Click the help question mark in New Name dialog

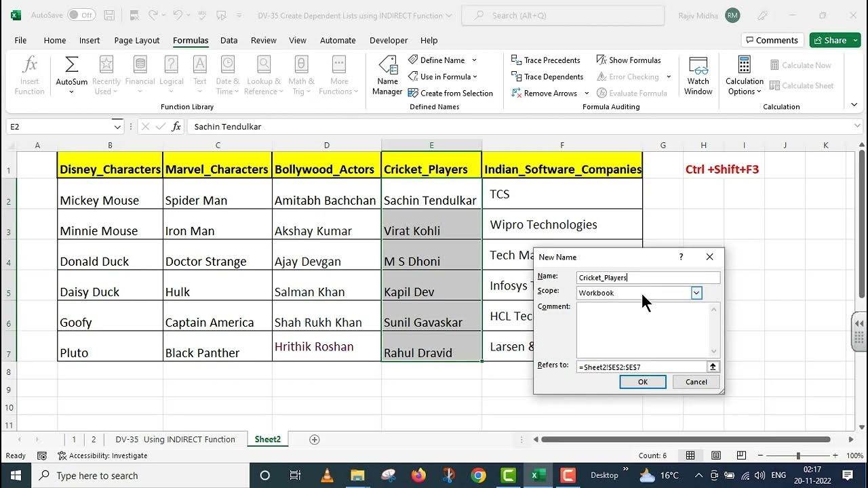coord(681,257)
